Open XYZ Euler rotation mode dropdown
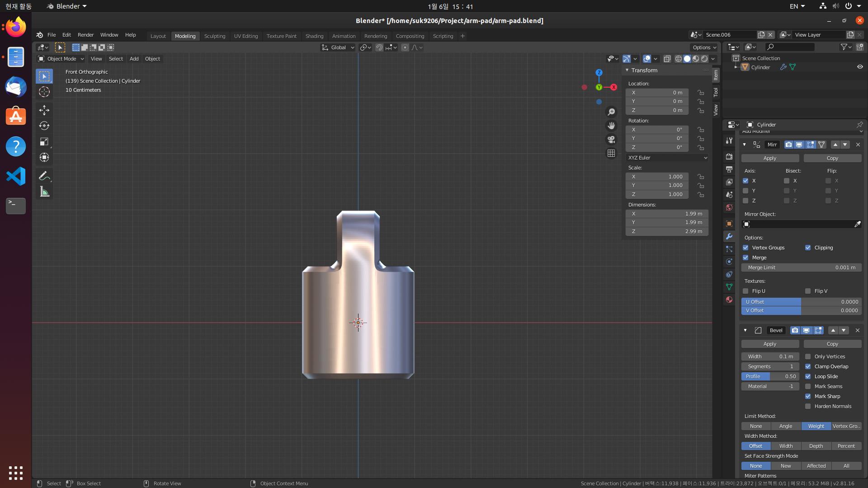Viewport: 868px width, 488px height. (x=667, y=158)
